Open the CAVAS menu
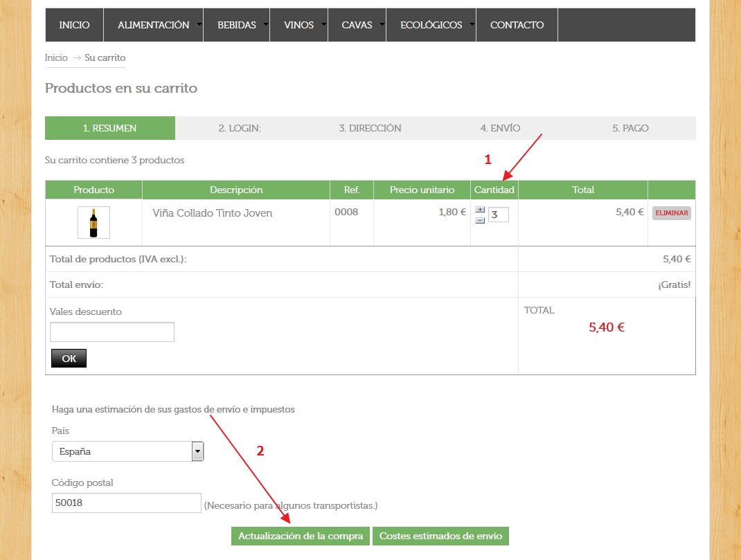This screenshot has height=560, width=741. coord(357,25)
